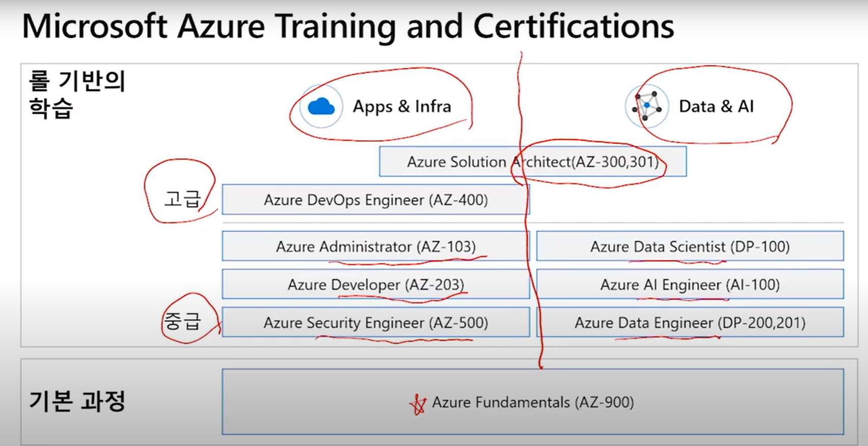Choose the Azure Security Engineer (AZ-500) box
This screenshot has height=446, width=868.
[x=376, y=322]
